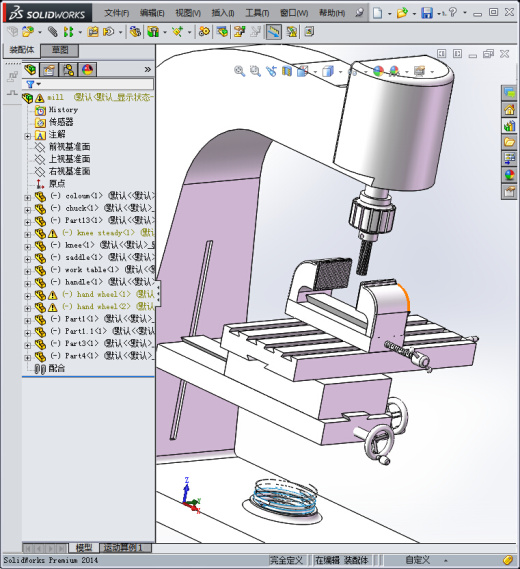This screenshot has height=569, width=520.
Task: Expand the hand wheel<2> component node
Action: pyautogui.click(x=28, y=309)
